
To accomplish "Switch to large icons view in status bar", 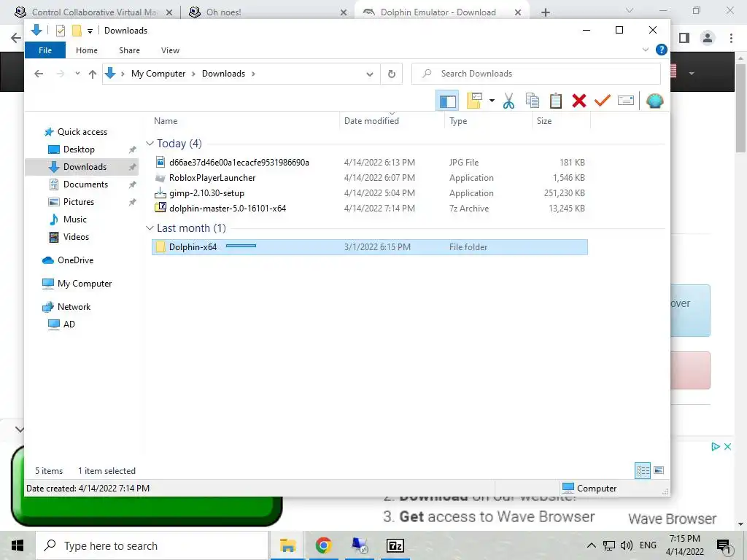I will pyautogui.click(x=659, y=470).
